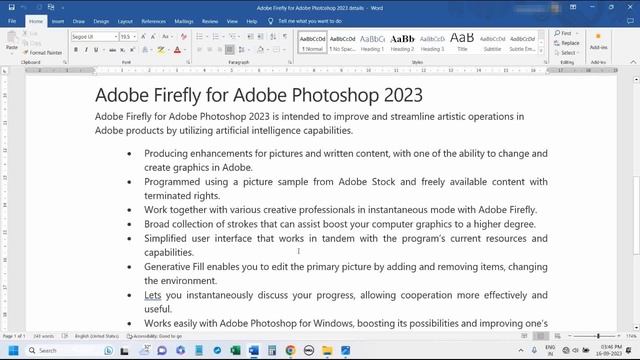Viewport: 640px width, 360px height.
Task: Toggle Strikethrough formatting
Action: click(x=113, y=50)
